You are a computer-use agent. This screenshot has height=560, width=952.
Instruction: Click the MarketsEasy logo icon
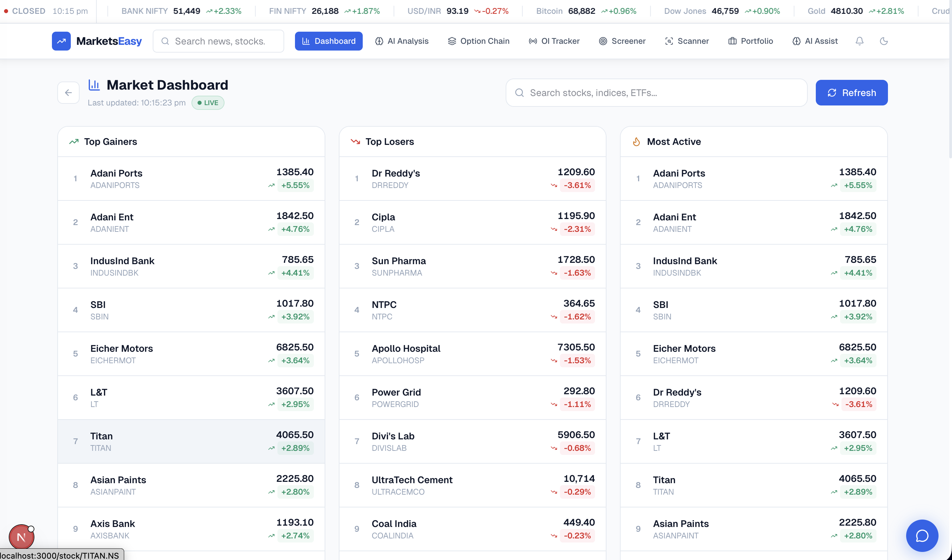click(x=61, y=41)
